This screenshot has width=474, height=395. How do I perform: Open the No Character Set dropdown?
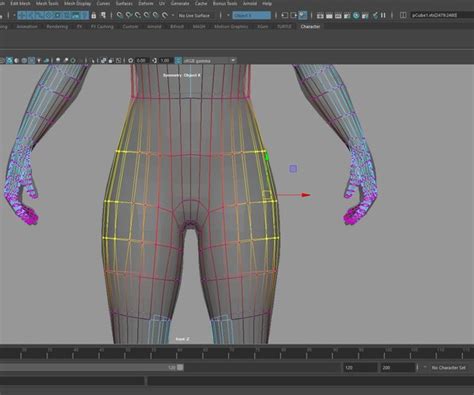(448, 367)
